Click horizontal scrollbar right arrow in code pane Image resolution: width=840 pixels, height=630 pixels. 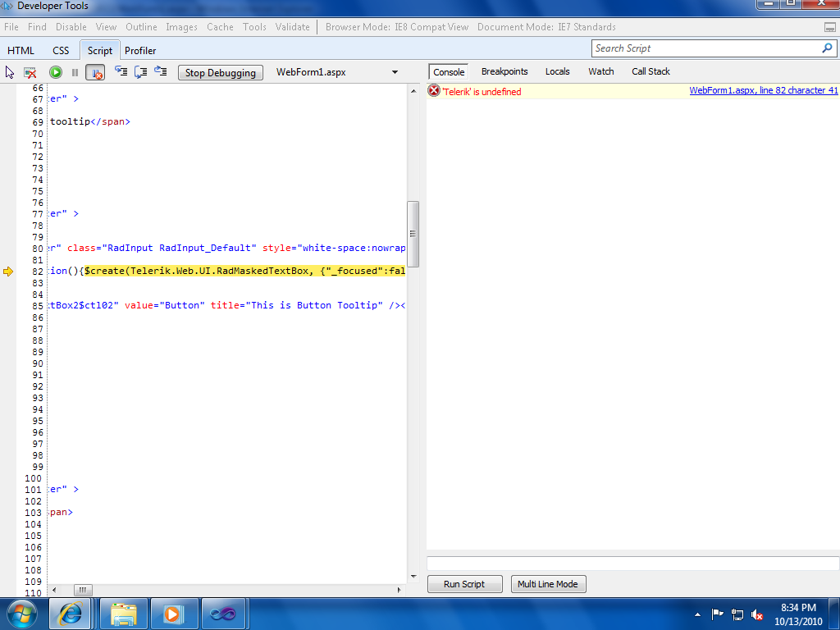click(x=399, y=590)
